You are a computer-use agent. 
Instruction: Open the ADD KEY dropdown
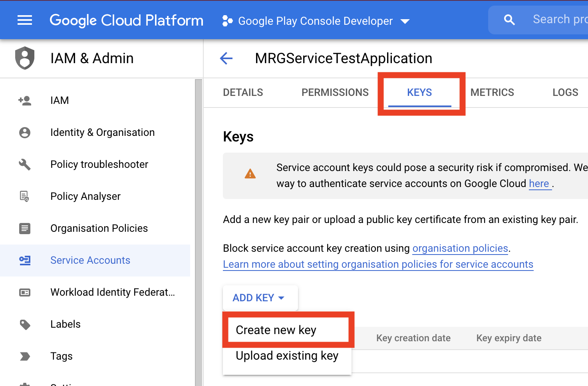260,298
